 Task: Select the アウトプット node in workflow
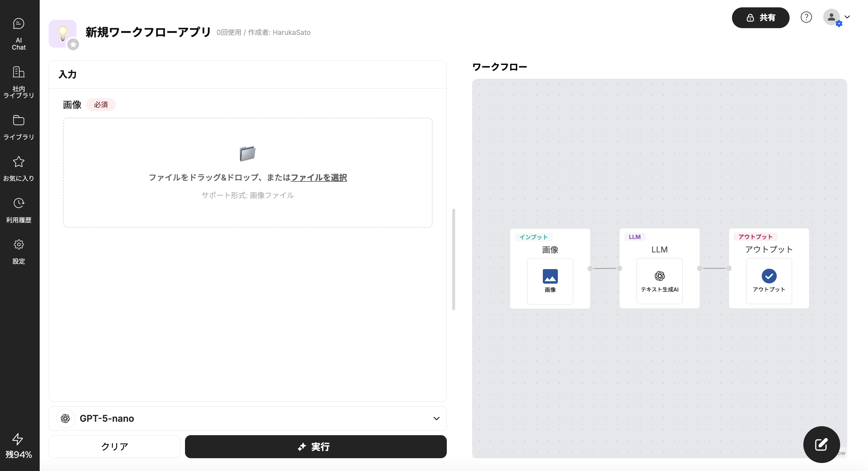pos(768,281)
